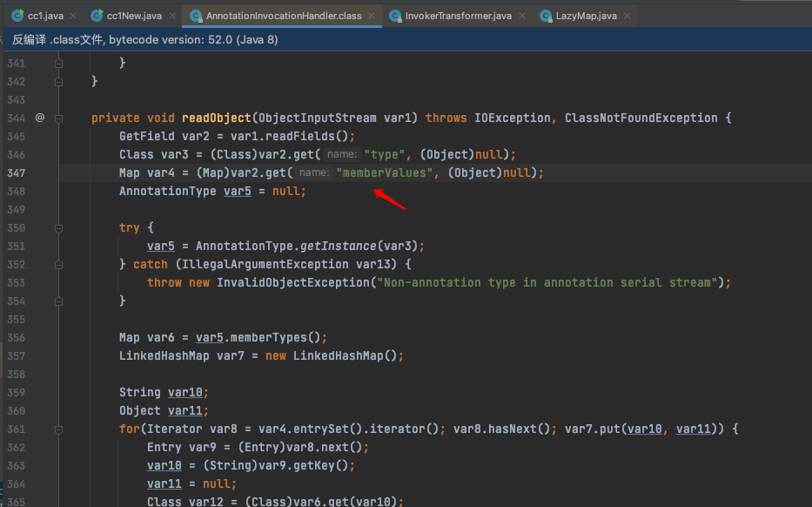
Task: Close the cc1New.java tab
Action: pos(172,16)
